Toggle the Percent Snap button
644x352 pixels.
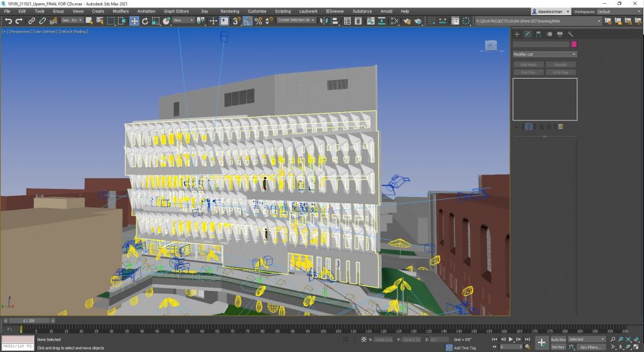point(258,21)
